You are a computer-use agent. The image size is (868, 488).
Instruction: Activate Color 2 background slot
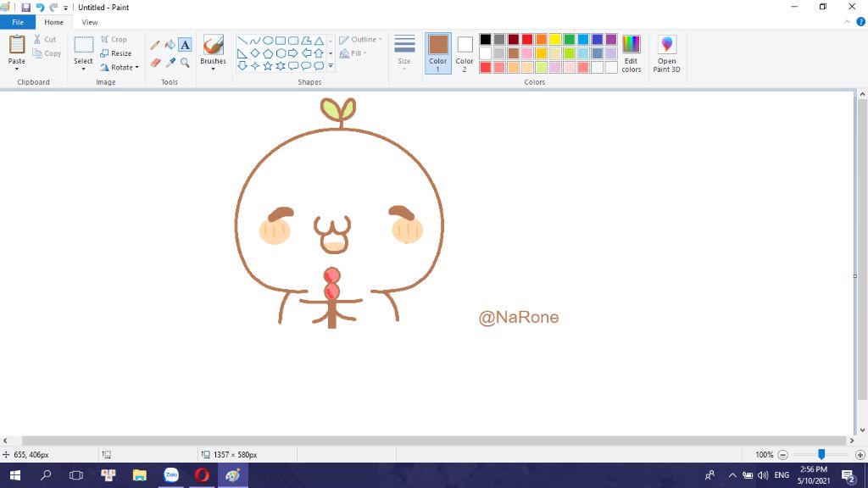click(465, 53)
